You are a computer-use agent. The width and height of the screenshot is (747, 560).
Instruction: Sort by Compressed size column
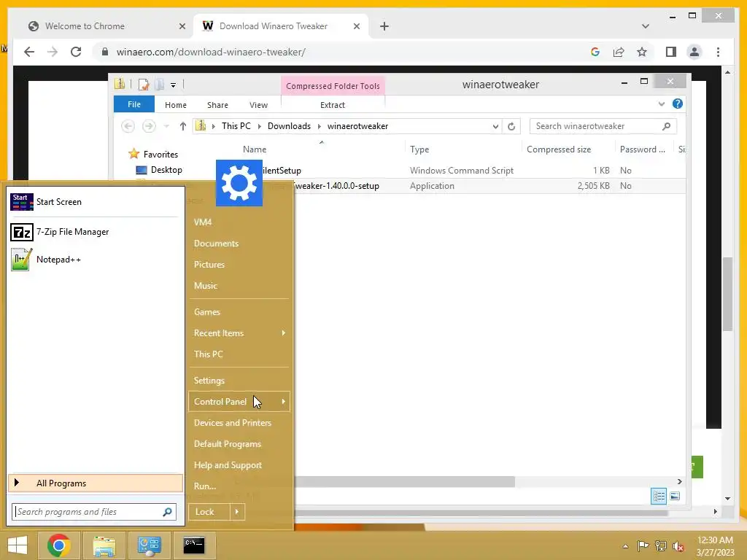[559, 149]
